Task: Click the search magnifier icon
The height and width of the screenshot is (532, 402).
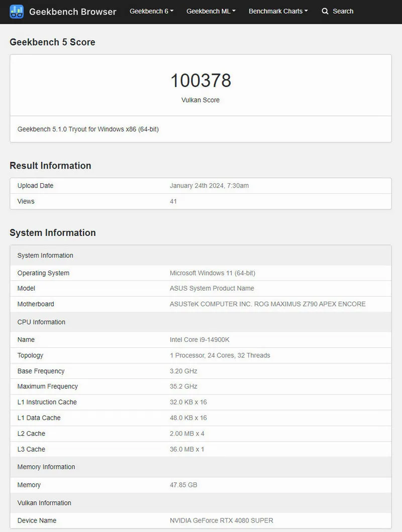Action: (x=325, y=11)
